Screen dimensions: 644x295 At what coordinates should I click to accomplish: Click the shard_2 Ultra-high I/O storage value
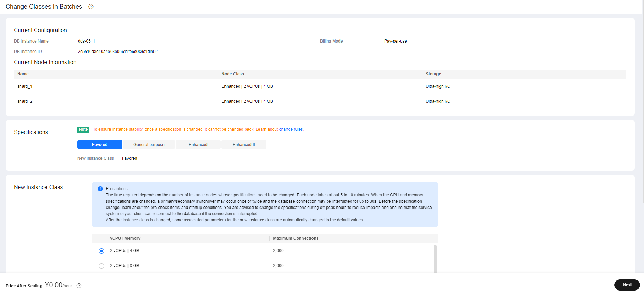coord(438,101)
